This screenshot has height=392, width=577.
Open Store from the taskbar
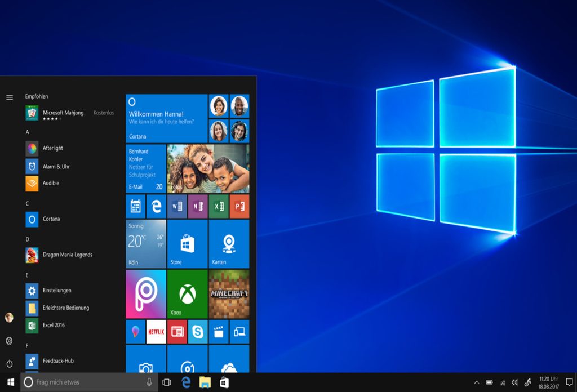pyautogui.click(x=224, y=382)
